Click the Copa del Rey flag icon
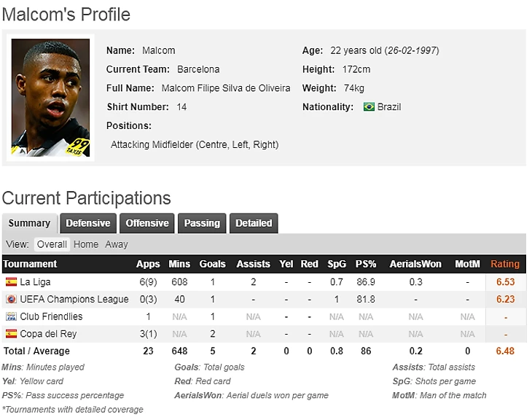This screenshot has height=417, width=532. click(11, 334)
